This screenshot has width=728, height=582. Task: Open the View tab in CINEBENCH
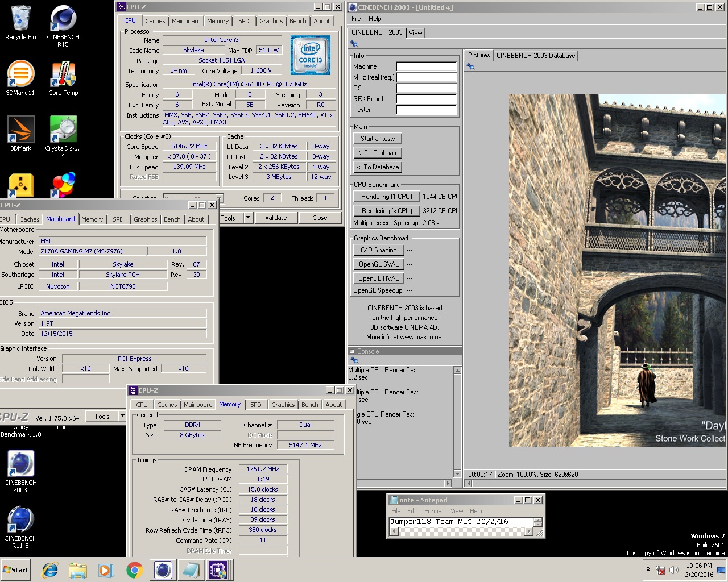click(416, 33)
